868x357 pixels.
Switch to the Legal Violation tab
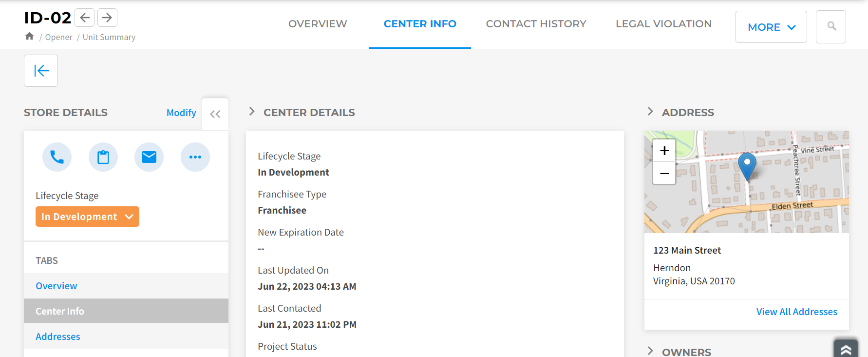(x=663, y=24)
